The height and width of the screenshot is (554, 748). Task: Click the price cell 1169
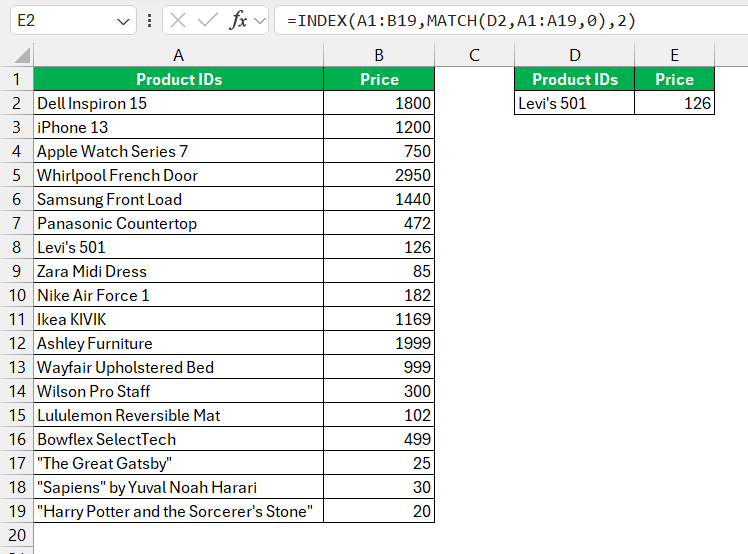(x=379, y=319)
